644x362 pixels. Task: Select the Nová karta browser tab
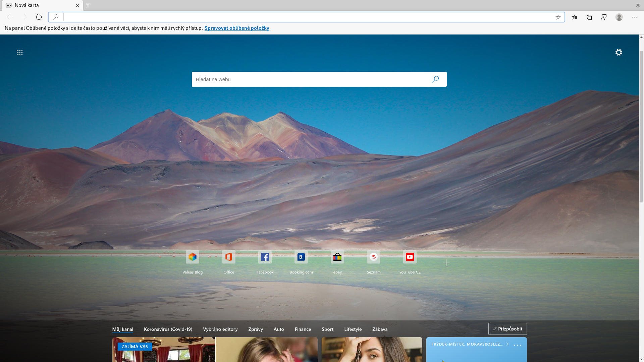(42, 5)
